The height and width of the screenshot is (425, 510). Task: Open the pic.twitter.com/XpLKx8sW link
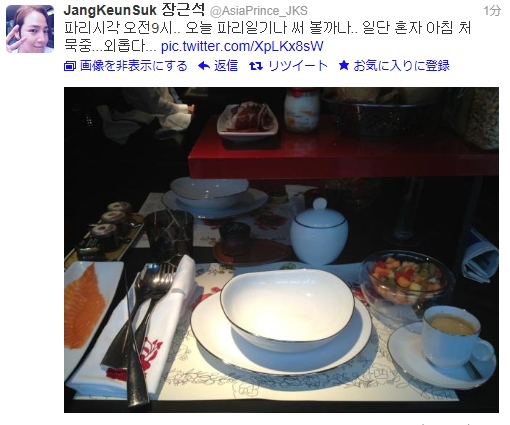click(x=242, y=46)
